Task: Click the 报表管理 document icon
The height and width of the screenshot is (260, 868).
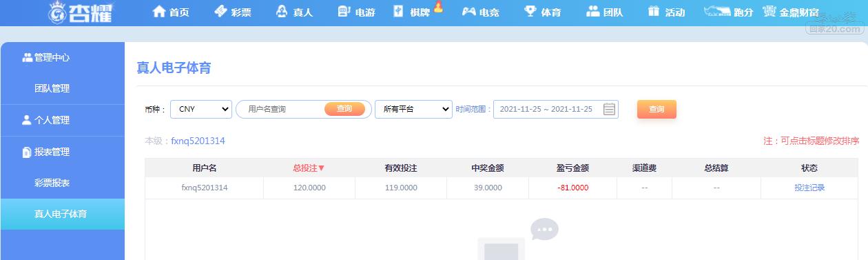Action: [27, 152]
